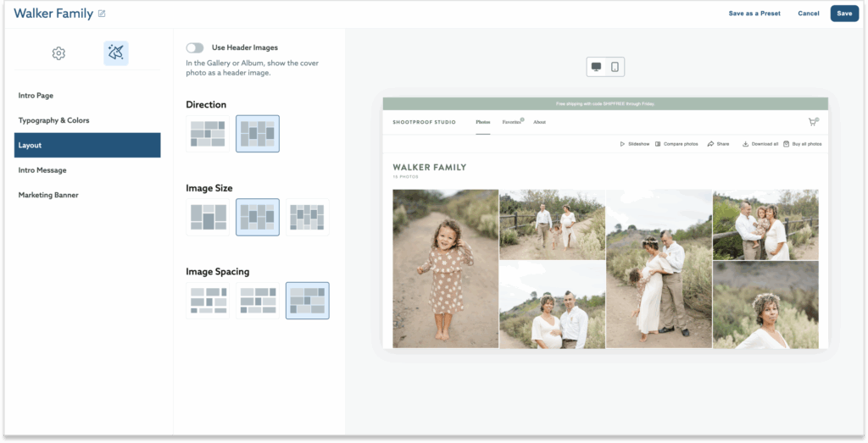The height and width of the screenshot is (443, 868).
Task: Click the Cancel button
Action: tap(808, 14)
